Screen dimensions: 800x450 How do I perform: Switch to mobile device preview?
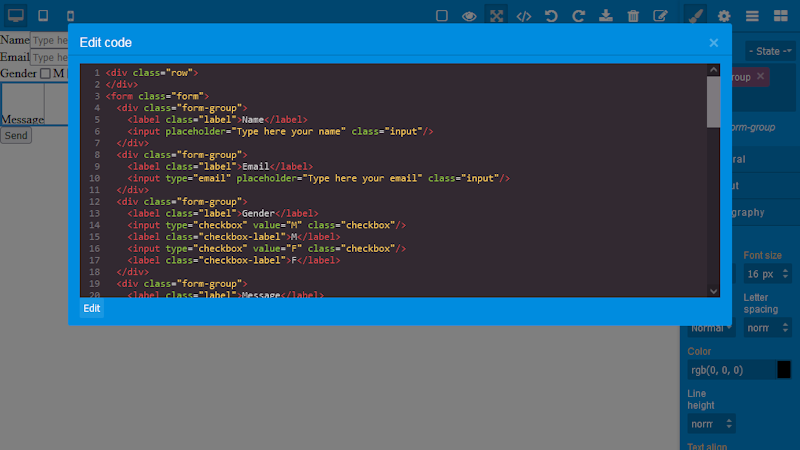69,16
